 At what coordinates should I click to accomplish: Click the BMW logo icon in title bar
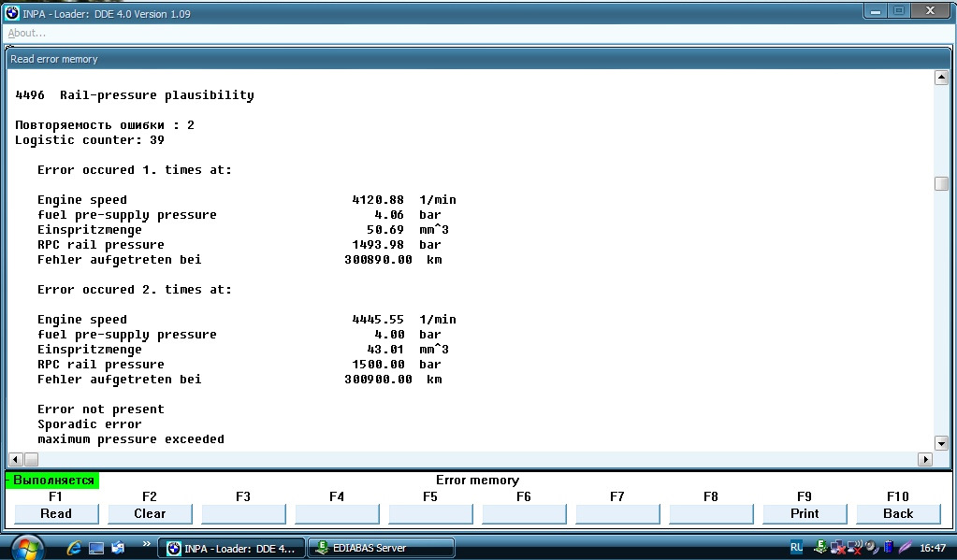pos(12,13)
